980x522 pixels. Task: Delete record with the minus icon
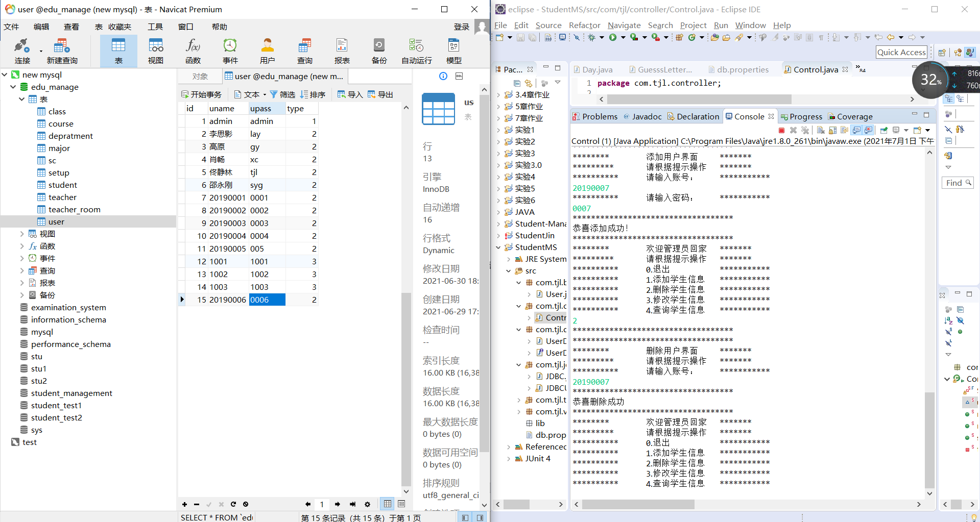[x=197, y=504]
